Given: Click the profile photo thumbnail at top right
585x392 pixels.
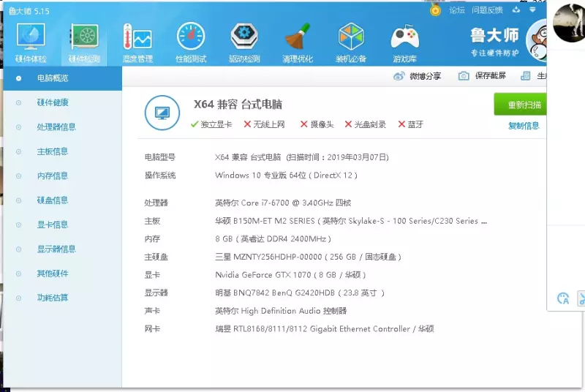Looking at the screenshot, I should [x=570, y=23].
